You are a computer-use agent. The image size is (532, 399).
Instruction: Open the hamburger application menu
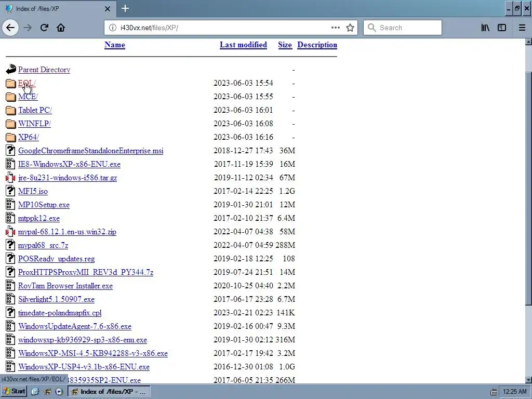click(522, 28)
